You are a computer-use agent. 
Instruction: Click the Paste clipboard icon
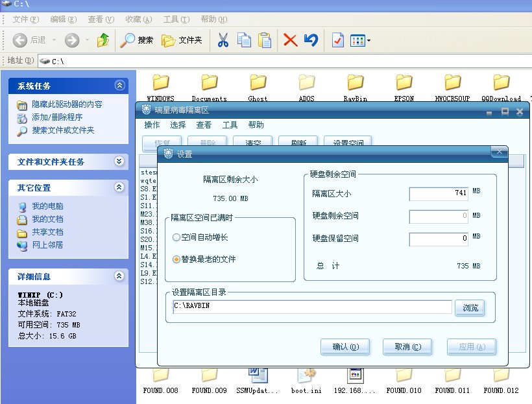coord(265,40)
